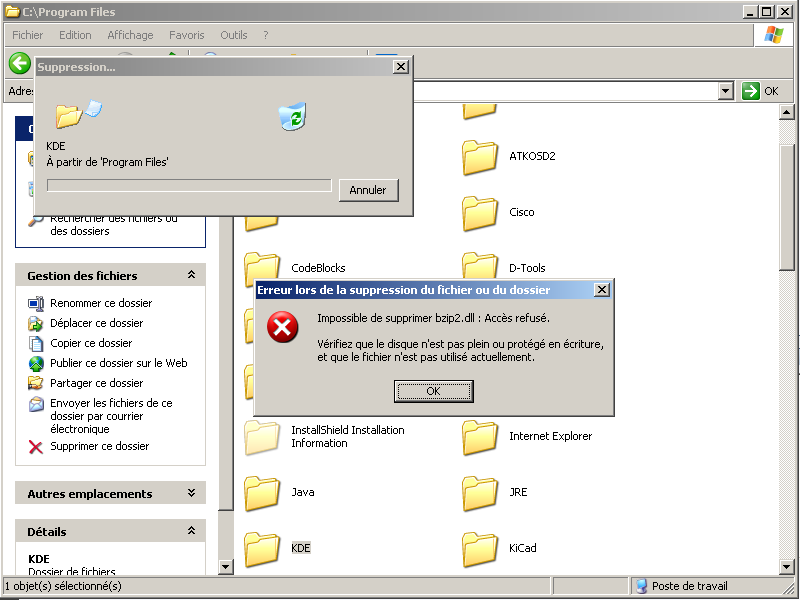Viewport: 800px width, 600px height.
Task: Click the Java folder icon
Action: (262, 493)
